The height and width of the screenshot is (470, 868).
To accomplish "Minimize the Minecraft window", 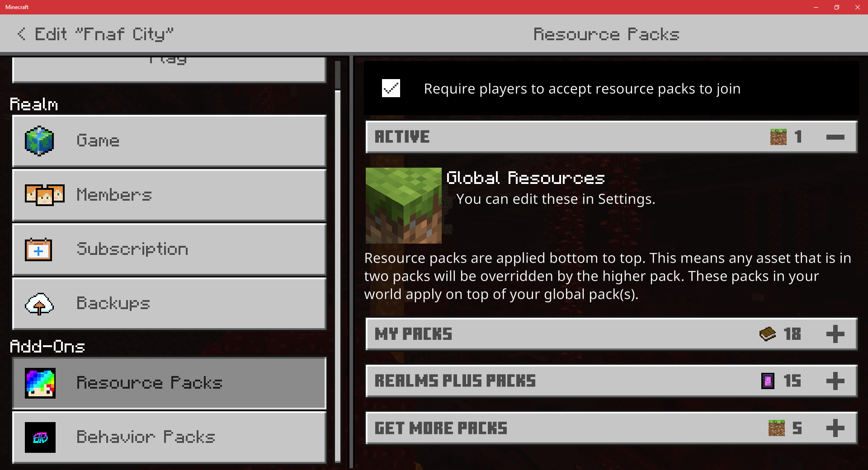I will point(816,7).
